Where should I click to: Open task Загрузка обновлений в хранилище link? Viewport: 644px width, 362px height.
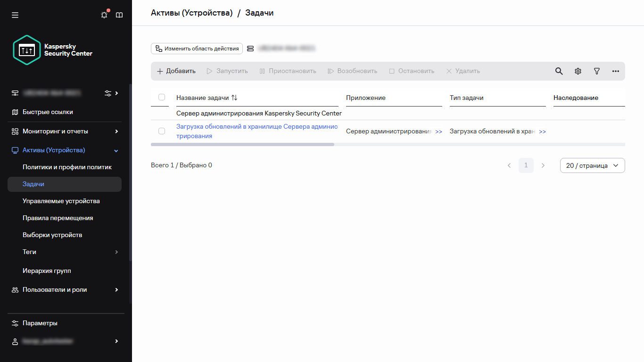point(257,132)
